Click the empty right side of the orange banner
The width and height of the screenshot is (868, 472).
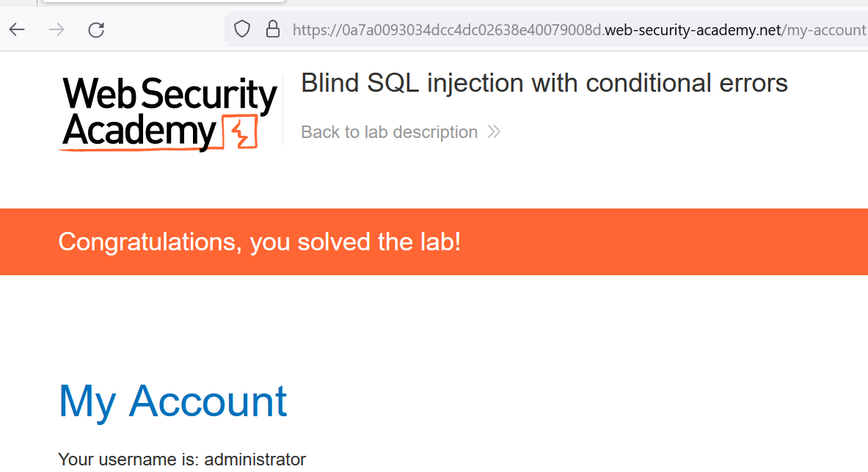click(x=697, y=242)
